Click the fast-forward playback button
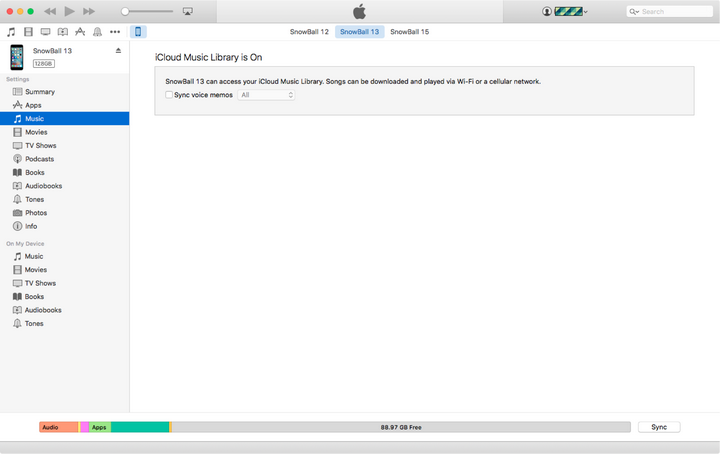 pos(89,11)
